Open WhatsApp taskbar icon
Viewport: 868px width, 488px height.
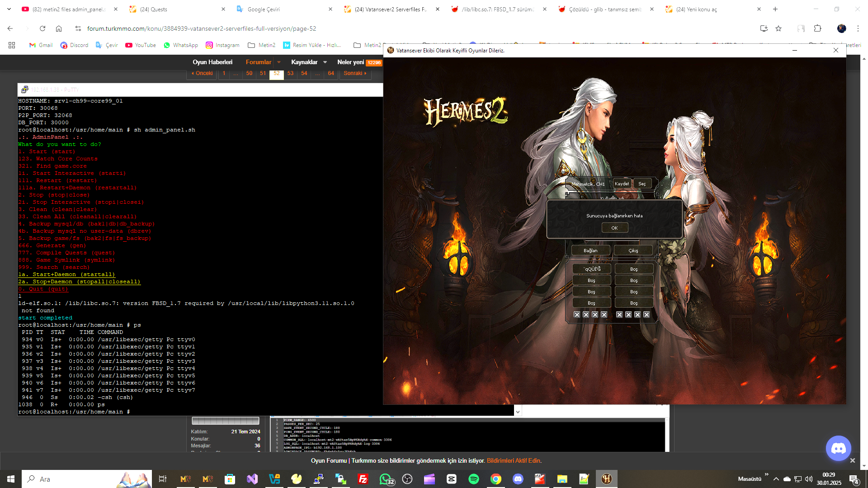pos(386,479)
